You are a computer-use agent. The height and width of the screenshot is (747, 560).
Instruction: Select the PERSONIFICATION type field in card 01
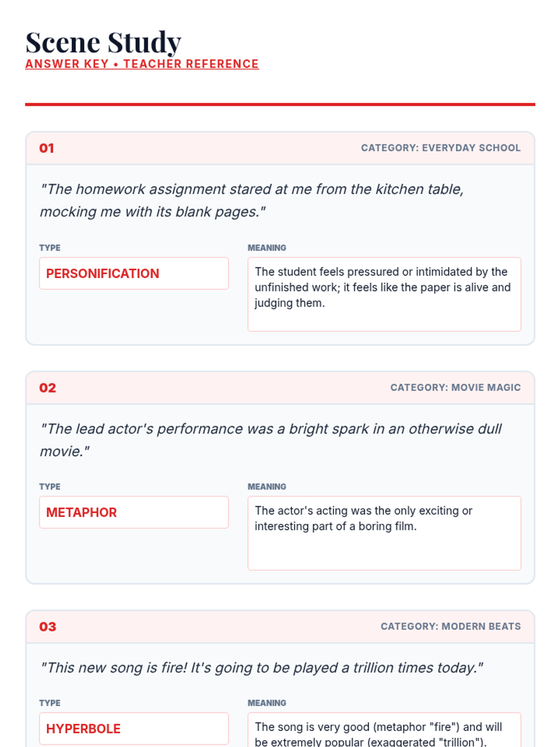tap(134, 273)
